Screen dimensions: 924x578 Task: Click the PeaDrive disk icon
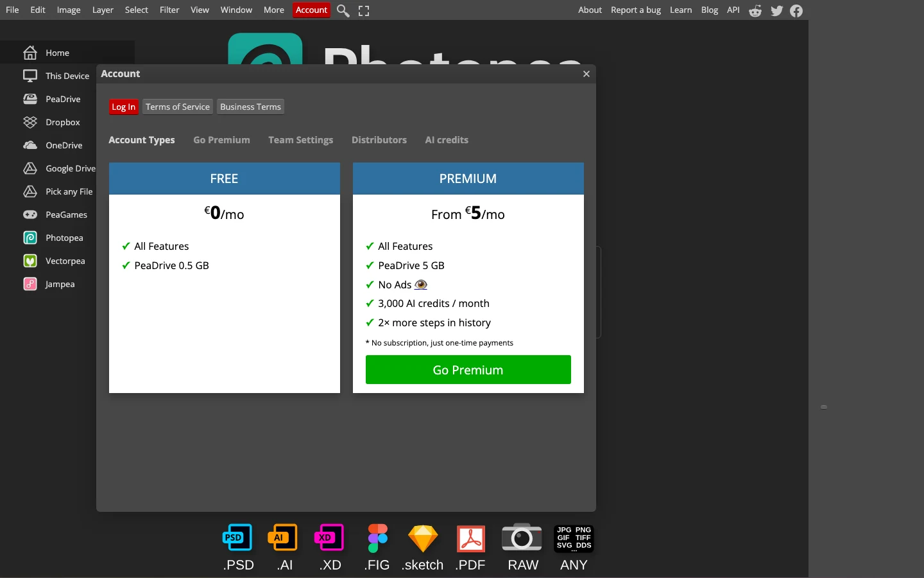pos(30,99)
